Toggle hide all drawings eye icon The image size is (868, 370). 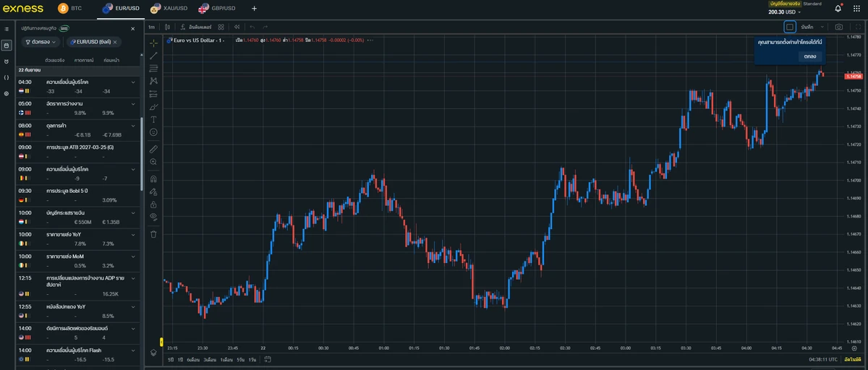click(153, 217)
